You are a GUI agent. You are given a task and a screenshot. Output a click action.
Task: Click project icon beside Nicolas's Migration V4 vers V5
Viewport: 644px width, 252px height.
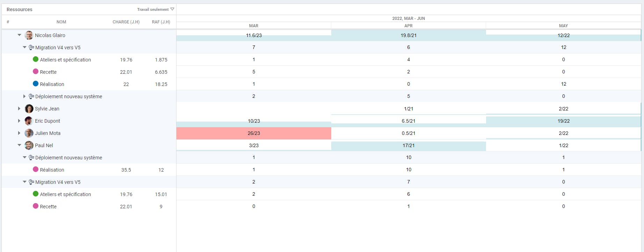(31, 48)
